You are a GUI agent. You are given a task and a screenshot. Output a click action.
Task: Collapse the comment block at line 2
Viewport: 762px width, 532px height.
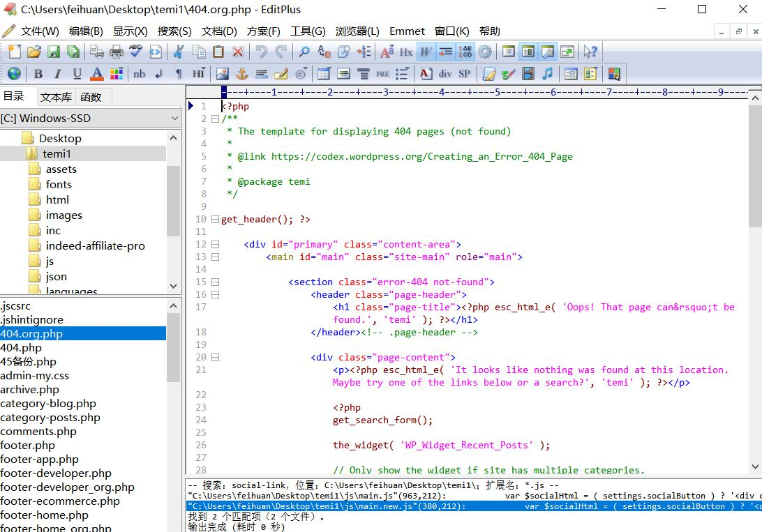click(x=215, y=119)
